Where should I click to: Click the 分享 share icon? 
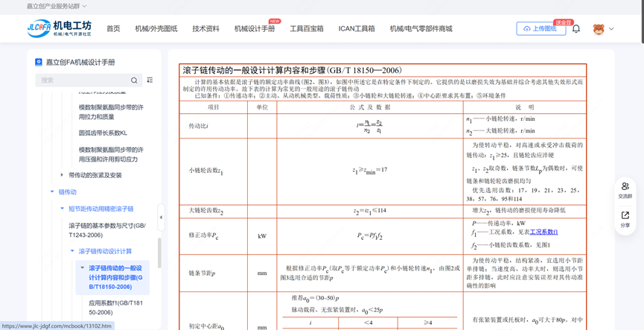point(625,218)
